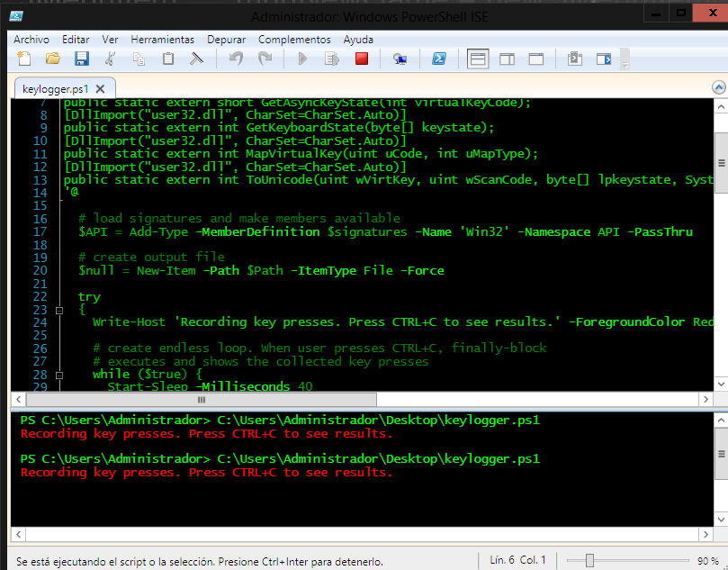The width and height of the screenshot is (728, 570).
Task: Click the status bar message about script executing
Action: point(200,562)
